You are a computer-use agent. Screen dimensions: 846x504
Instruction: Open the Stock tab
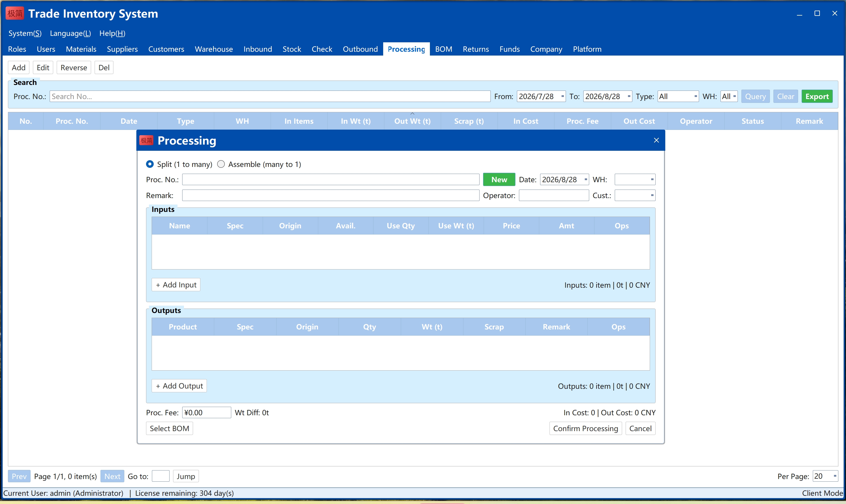(x=292, y=49)
